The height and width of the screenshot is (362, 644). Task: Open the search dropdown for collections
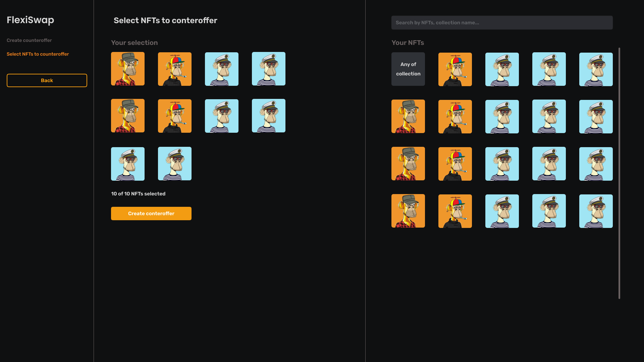(x=502, y=22)
